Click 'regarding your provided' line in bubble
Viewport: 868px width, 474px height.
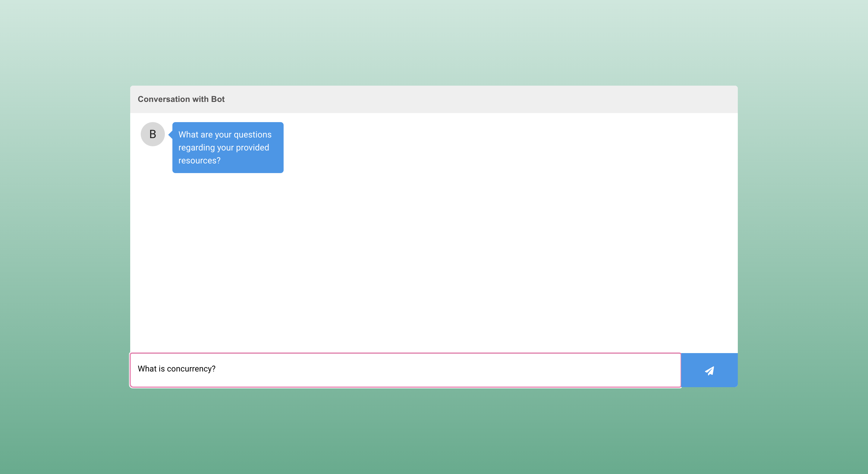coord(223,148)
